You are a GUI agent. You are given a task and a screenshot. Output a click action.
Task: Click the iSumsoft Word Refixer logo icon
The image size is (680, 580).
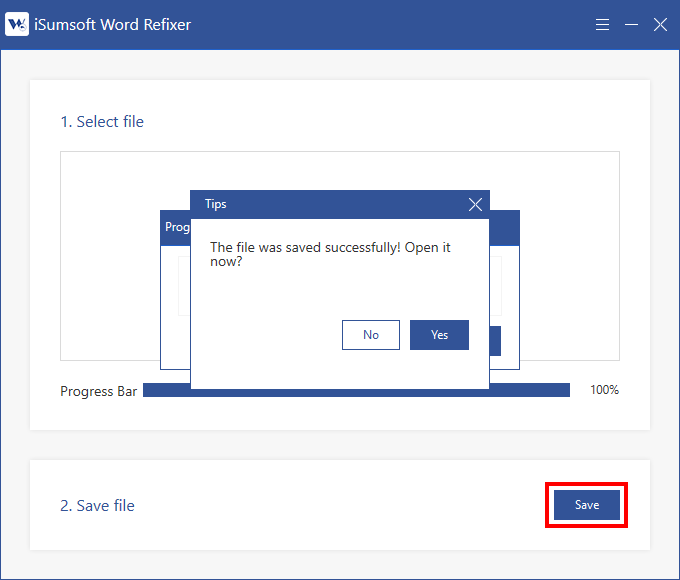tap(17, 24)
